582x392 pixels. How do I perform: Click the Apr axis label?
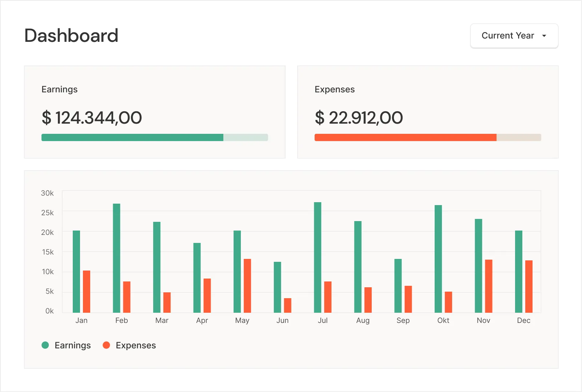(202, 321)
